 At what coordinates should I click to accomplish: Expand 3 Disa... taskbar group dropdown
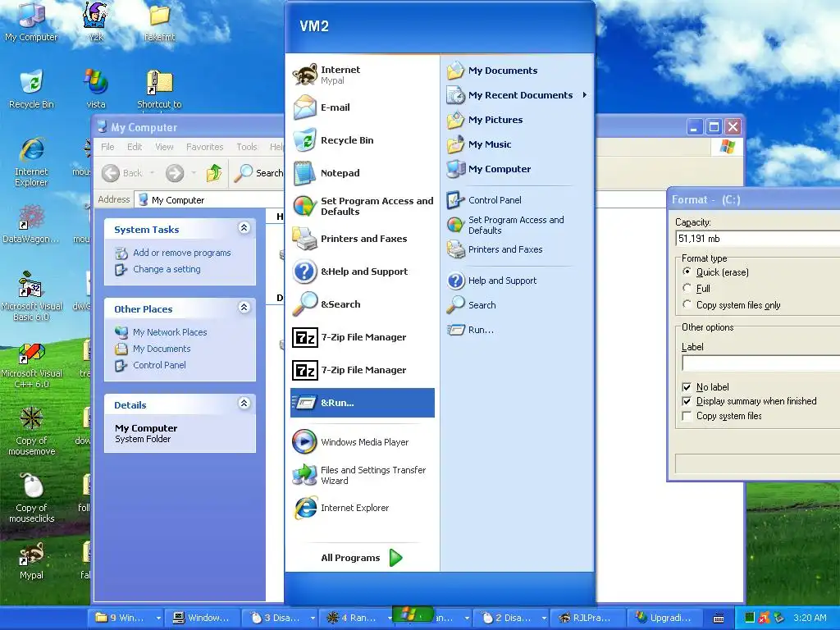(313, 618)
